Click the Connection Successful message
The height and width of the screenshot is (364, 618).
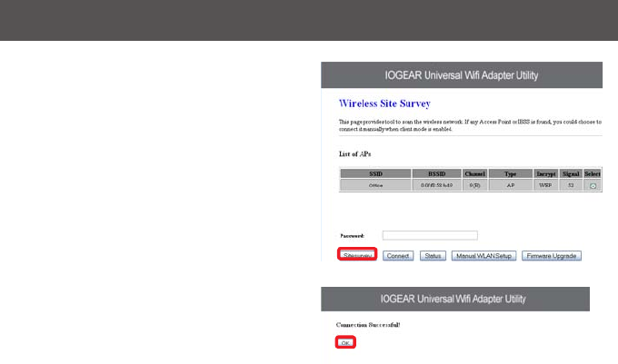pos(368,325)
